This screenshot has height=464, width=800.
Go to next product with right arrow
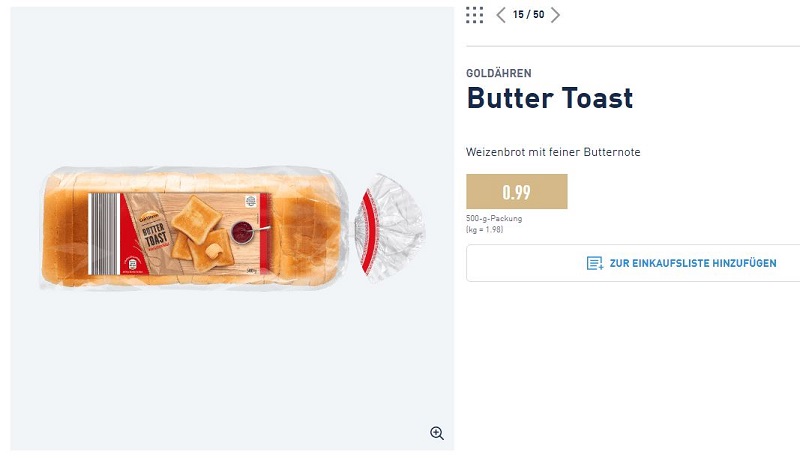click(556, 15)
